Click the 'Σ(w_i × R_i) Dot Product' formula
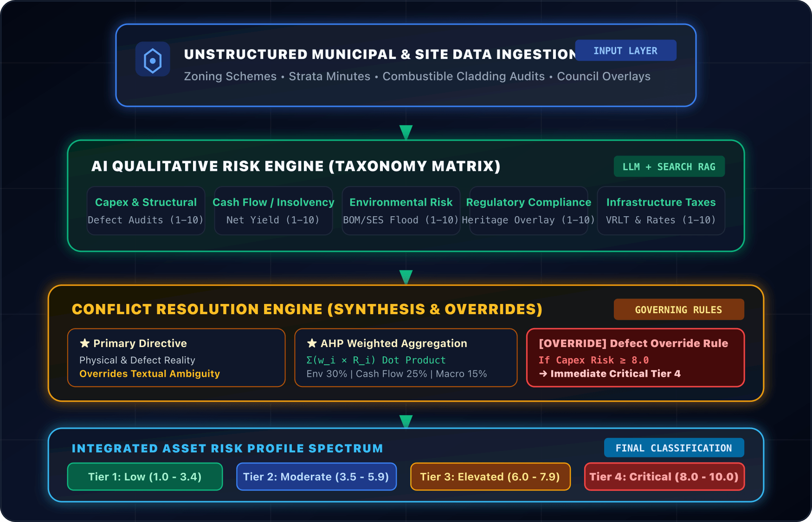 pos(376,360)
